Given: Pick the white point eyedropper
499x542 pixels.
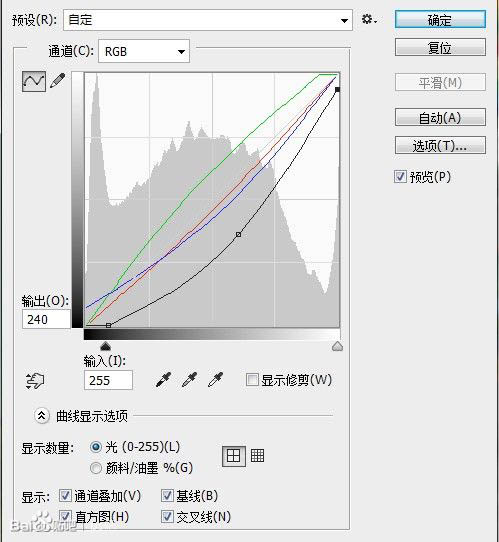Looking at the screenshot, I should point(215,380).
